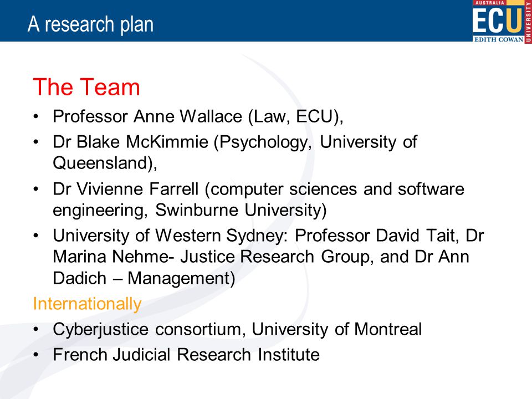Click the word 'Queensland),'
Screen dimensions: 532x399
[x=105, y=163]
